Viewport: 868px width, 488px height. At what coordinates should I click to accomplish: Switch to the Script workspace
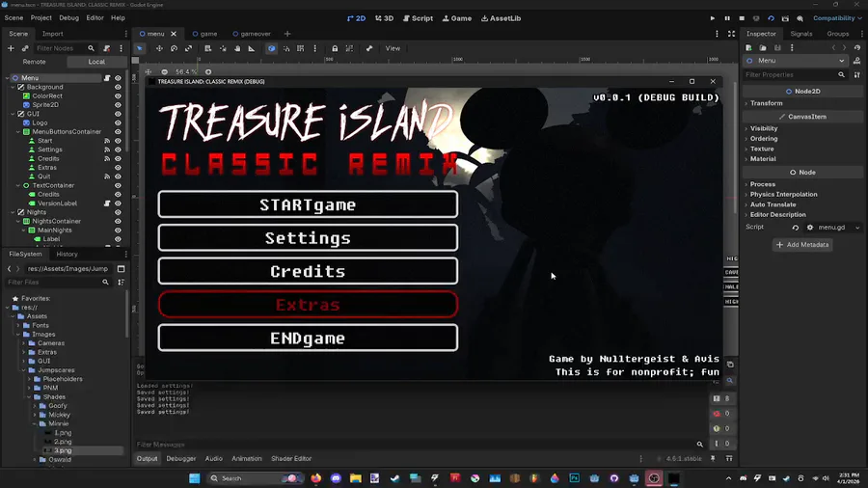[418, 18]
